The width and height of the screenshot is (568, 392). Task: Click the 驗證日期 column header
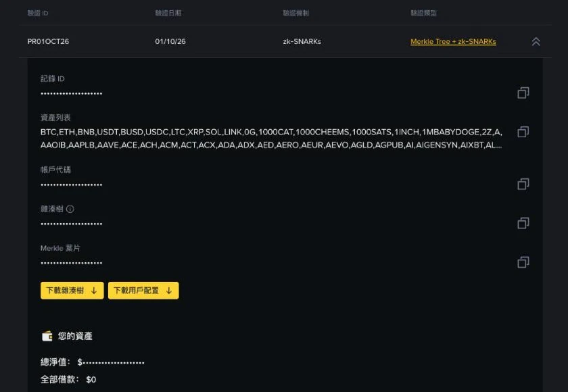168,13
